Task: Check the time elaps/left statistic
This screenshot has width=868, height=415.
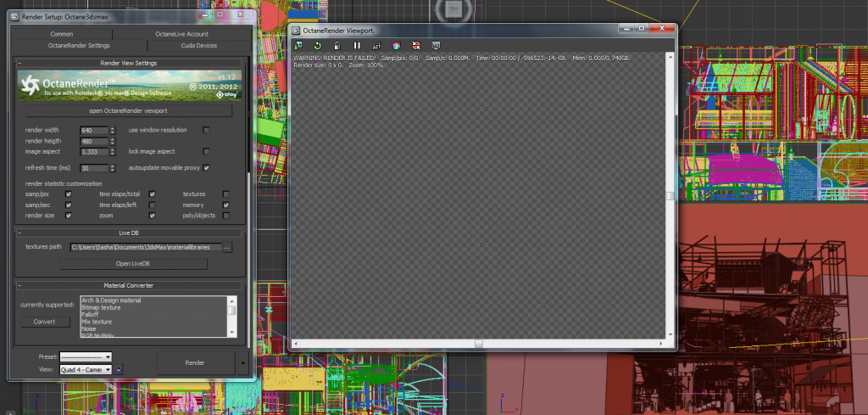Action: point(153,205)
